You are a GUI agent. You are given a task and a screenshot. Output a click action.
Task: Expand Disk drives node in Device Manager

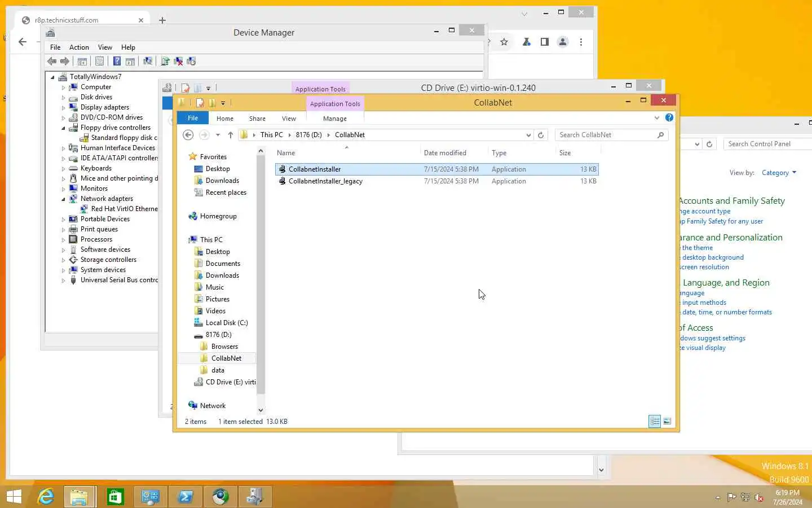tap(63, 98)
